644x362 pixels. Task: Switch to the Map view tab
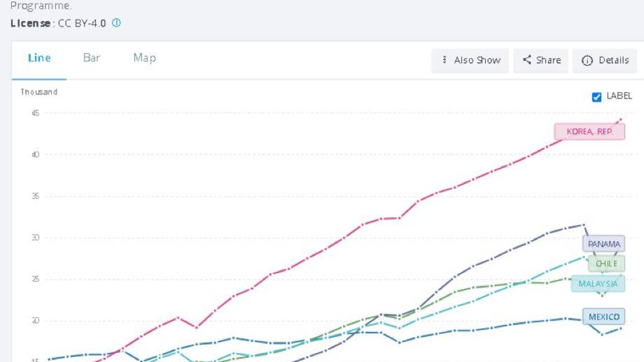click(144, 58)
